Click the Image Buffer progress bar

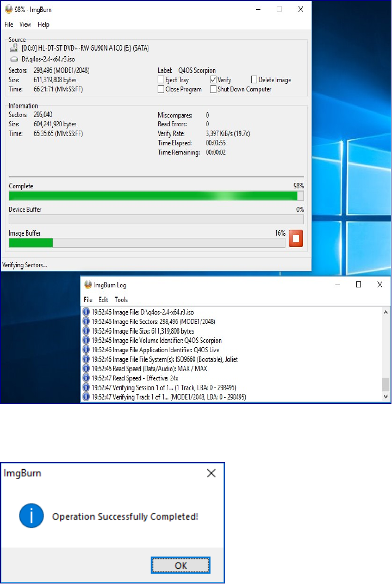click(x=147, y=243)
